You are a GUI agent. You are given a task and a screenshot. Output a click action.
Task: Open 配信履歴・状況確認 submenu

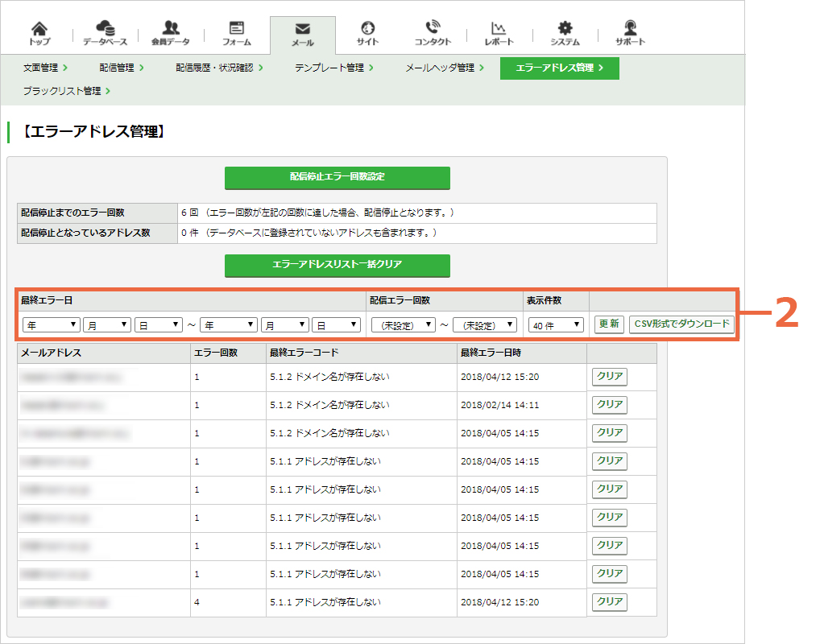tap(219, 68)
